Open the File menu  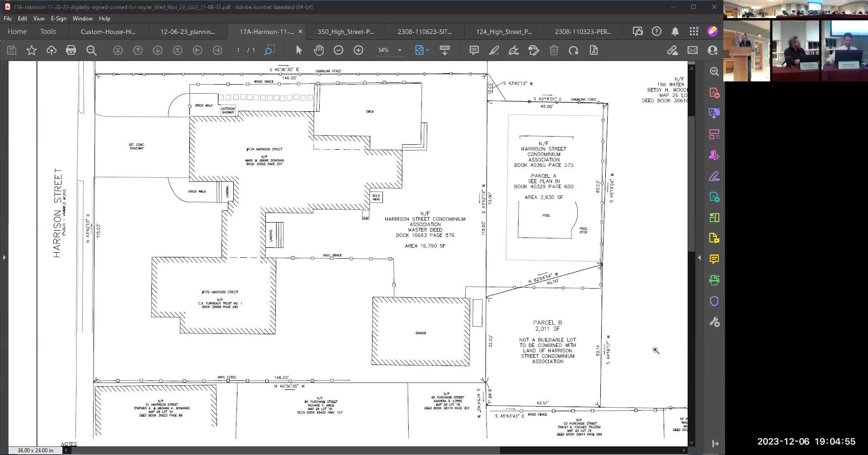[x=8, y=19]
